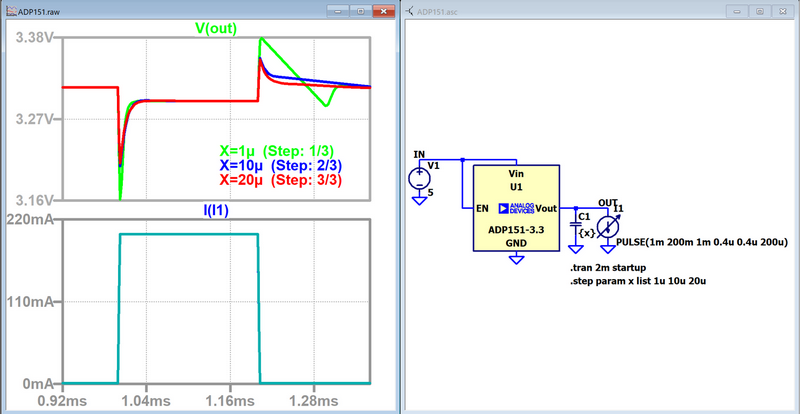Image resolution: width=800 pixels, height=414 pixels.
Task: Click the ADP151.raw window icon
Action: (x=9, y=9)
